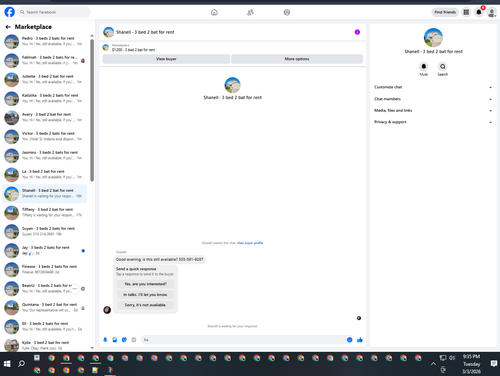Viewport: 500px width, 376px height.
Task: Expand the Customize chat section
Action: (x=433, y=87)
